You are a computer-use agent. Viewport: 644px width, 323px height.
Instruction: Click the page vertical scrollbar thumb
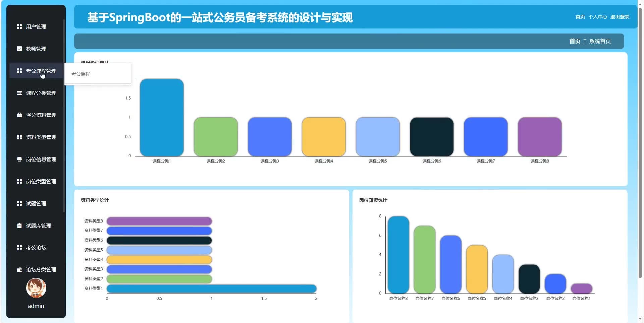click(x=640, y=143)
